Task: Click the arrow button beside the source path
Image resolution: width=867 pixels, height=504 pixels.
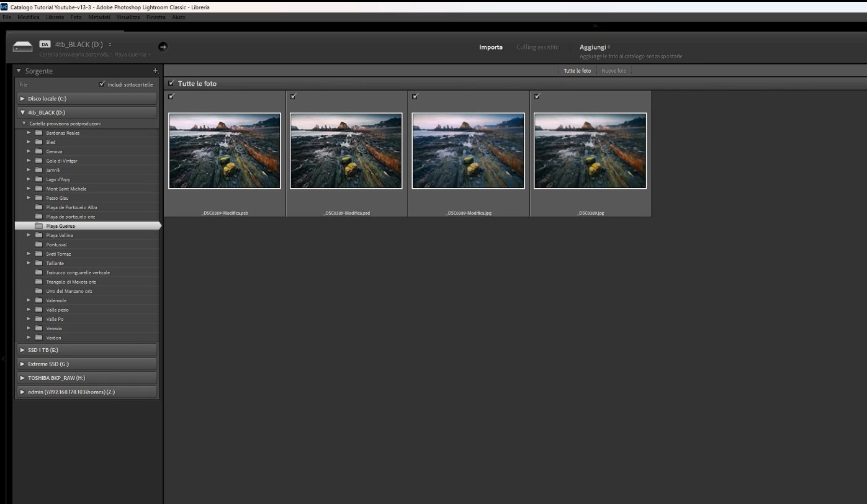Action: tap(162, 46)
